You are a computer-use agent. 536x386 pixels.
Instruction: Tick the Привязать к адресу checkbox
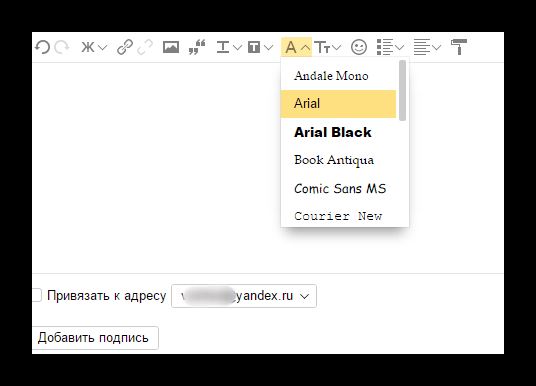pyautogui.click(x=36, y=295)
